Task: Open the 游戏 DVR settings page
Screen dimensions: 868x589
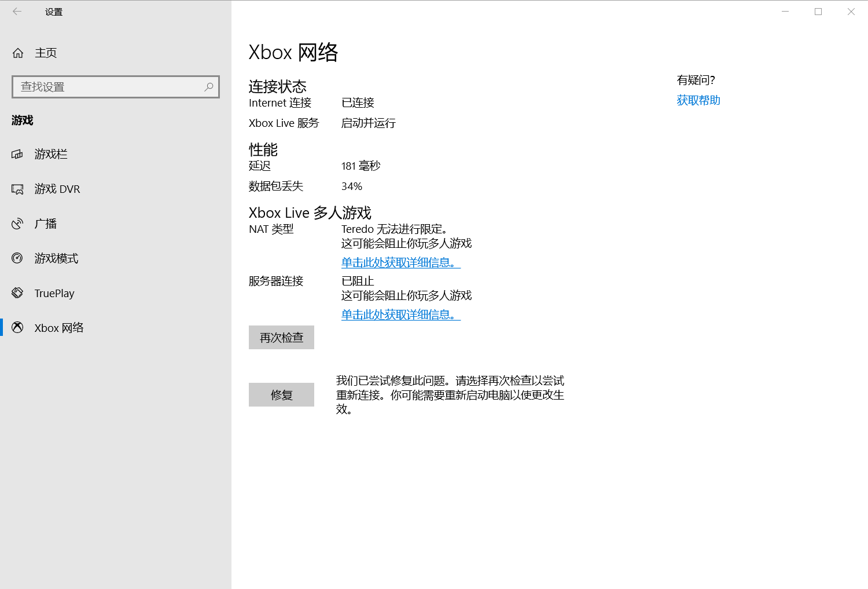Action: (x=116, y=189)
